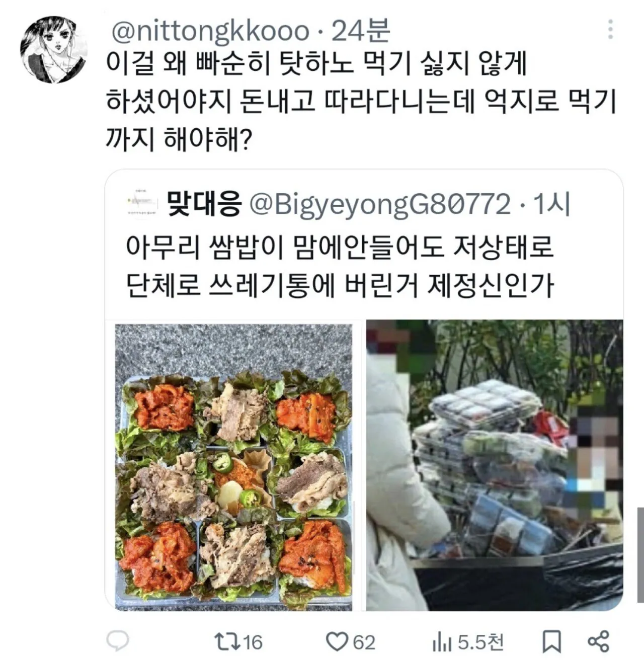
Task: Open the @nittongkkooo handle link
Action: coord(210,31)
